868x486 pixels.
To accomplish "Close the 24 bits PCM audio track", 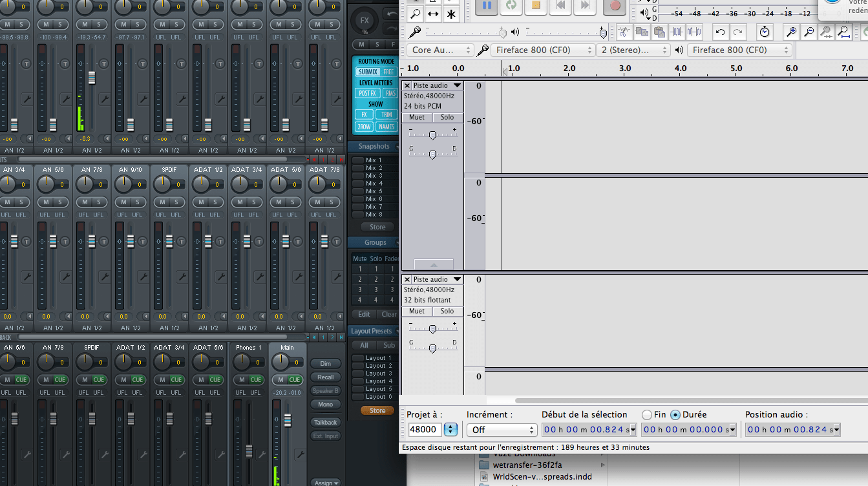I will point(407,85).
